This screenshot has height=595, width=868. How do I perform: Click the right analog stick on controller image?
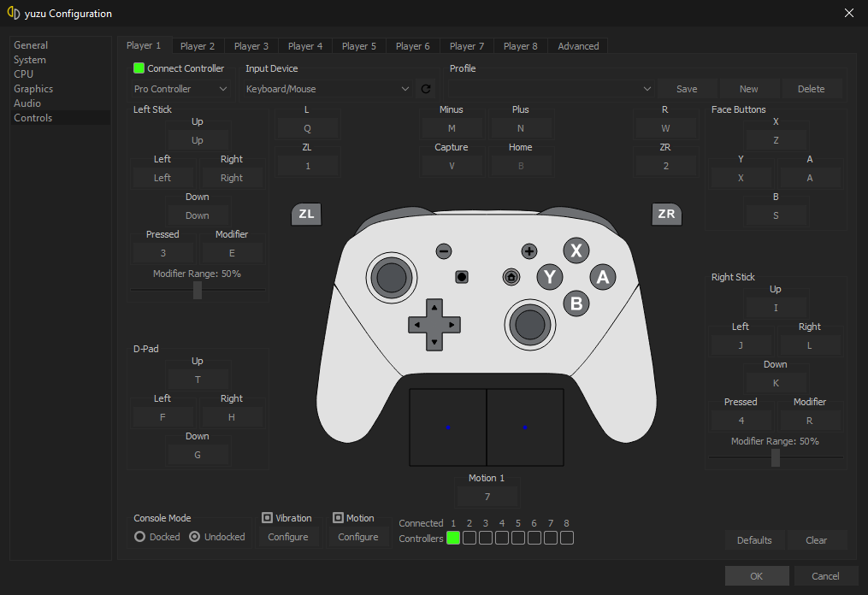529,325
